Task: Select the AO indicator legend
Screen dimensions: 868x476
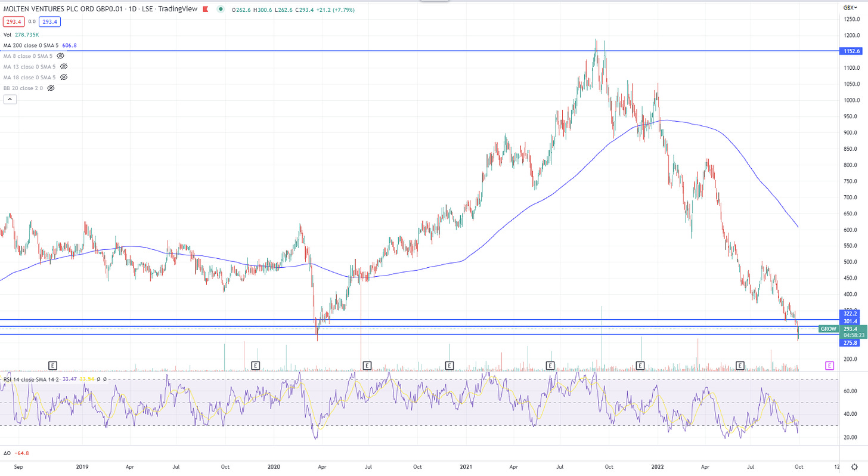Action: (x=16, y=453)
